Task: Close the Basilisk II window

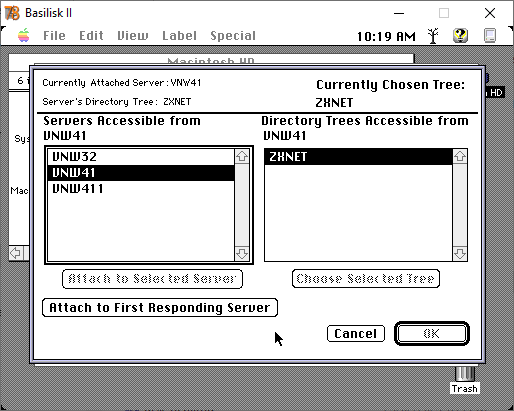Action: tap(490, 13)
